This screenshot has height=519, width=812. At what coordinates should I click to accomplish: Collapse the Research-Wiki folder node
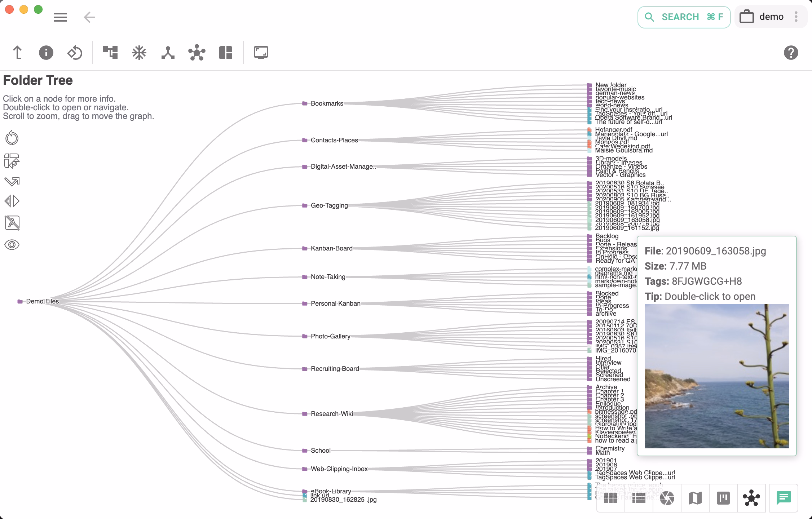click(305, 414)
